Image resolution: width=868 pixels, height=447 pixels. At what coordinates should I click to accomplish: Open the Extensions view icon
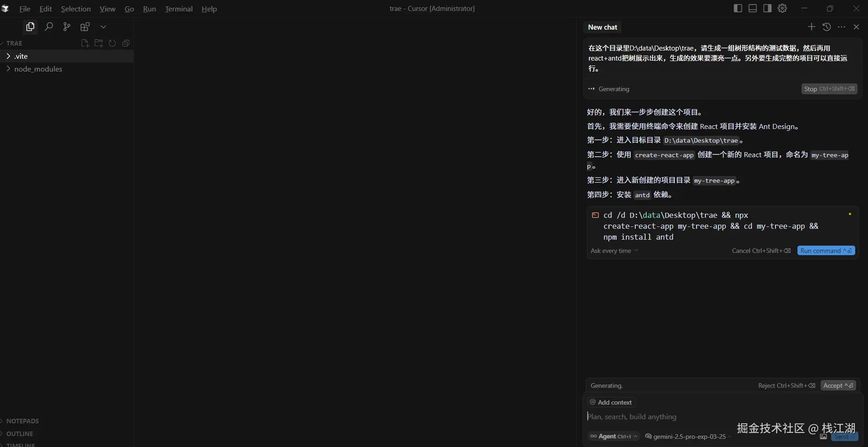click(x=85, y=27)
